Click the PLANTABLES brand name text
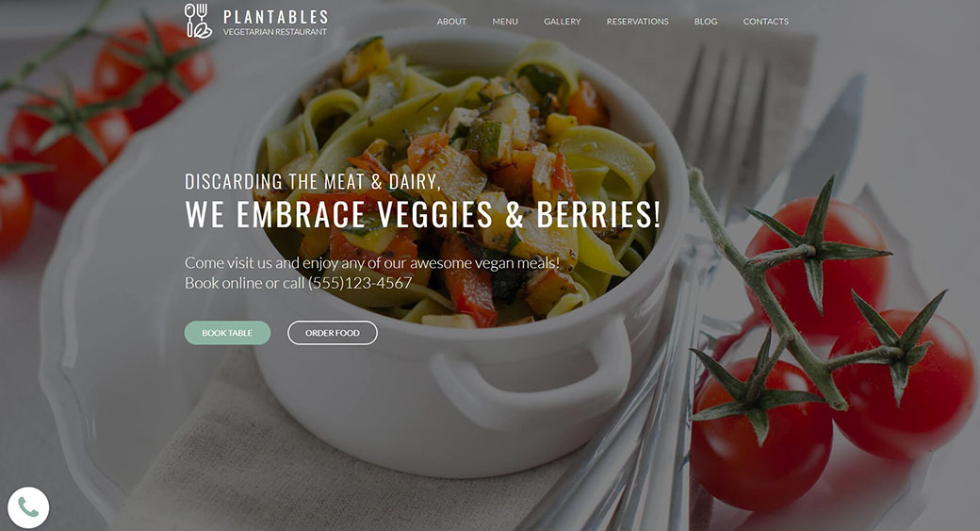The image size is (980, 531). [275, 17]
